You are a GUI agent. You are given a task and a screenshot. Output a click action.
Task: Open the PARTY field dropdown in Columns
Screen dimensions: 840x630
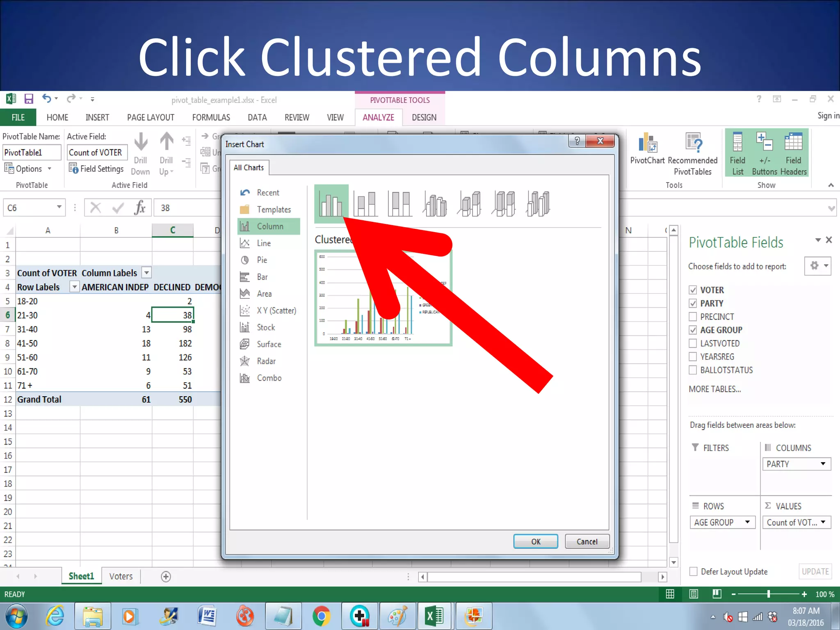[823, 464]
